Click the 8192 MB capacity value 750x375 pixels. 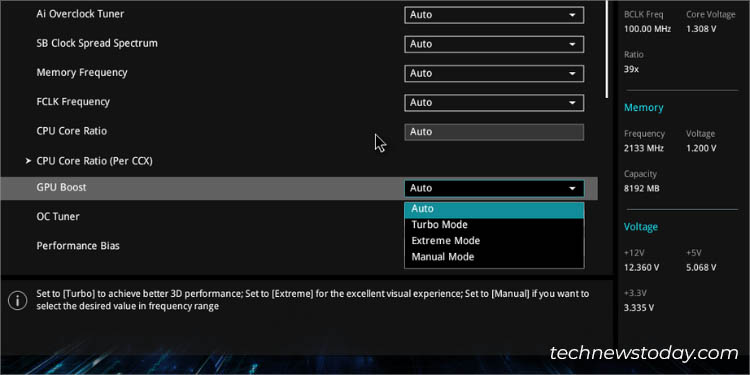tap(641, 189)
